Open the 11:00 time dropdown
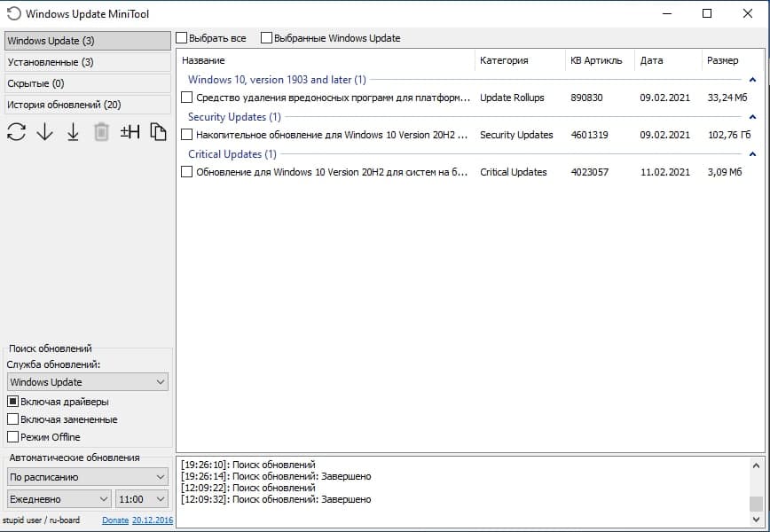770x532 pixels. click(x=141, y=499)
